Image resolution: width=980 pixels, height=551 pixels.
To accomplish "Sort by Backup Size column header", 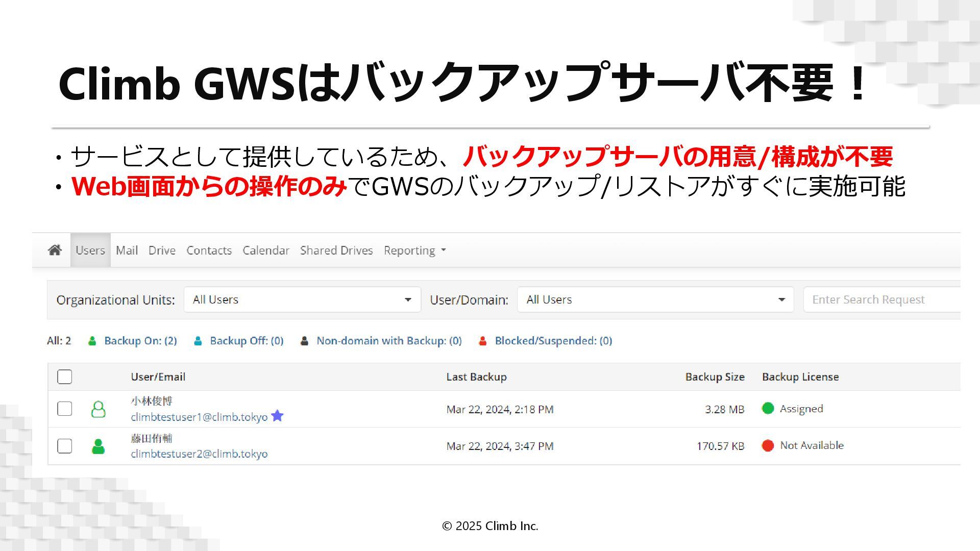I will [x=715, y=377].
